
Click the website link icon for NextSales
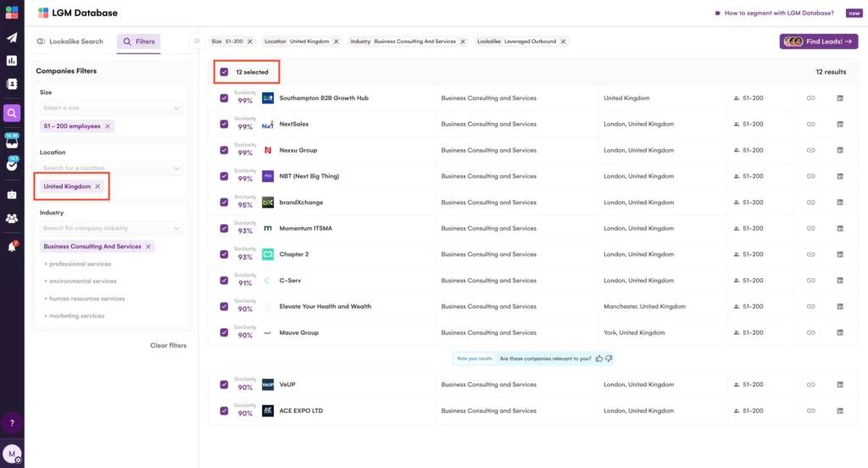(810, 125)
